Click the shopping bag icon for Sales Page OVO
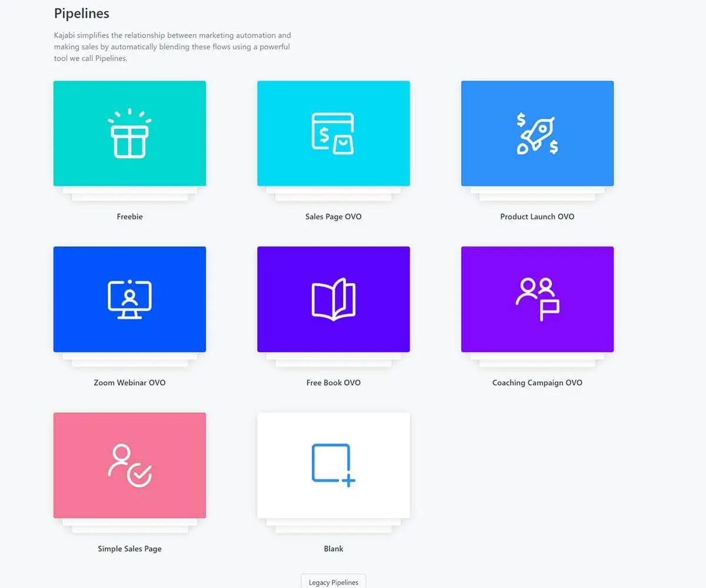The height and width of the screenshot is (588, 706). pos(333,133)
